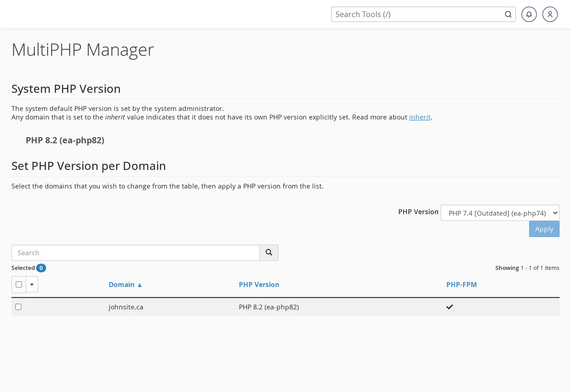Focus the domain Search input box
The height and width of the screenshot is (392, 571).
[x=136, y=253]
